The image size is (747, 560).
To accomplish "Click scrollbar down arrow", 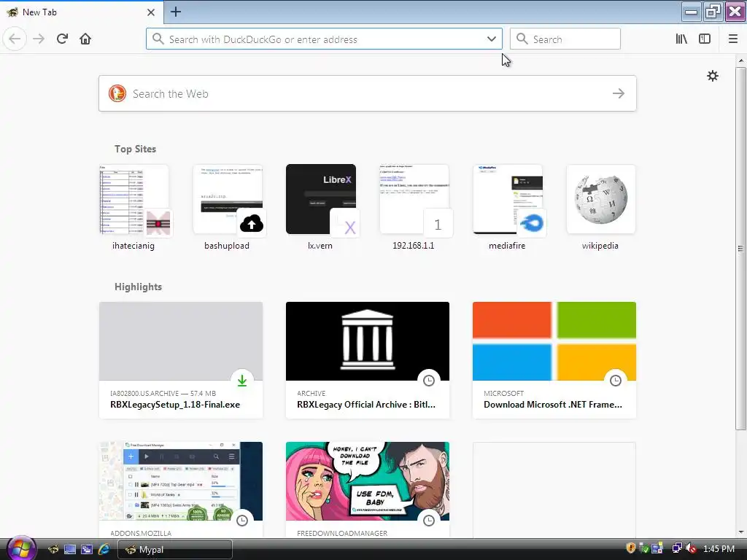I will pos(740,532).
